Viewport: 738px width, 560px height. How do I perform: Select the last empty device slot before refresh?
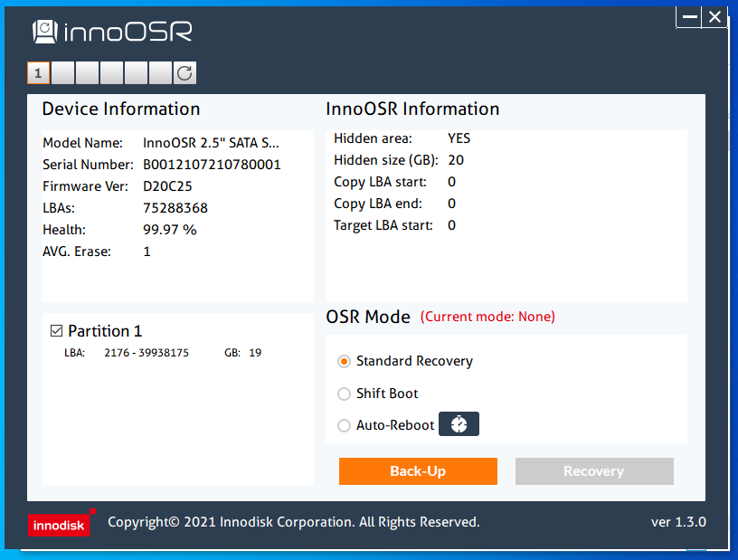pos(160,73)
